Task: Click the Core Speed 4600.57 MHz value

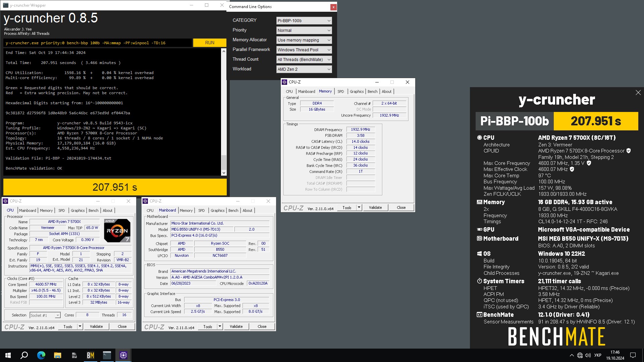Action: point(46,284)
